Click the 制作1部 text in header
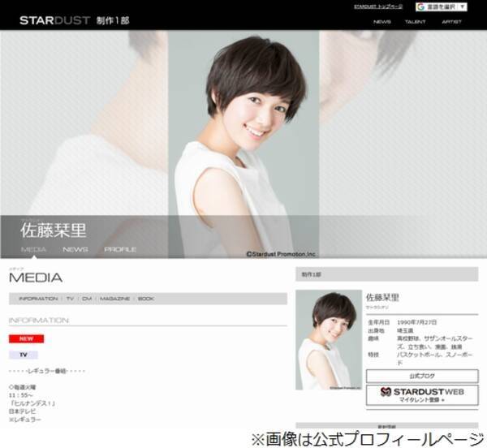Screen dimensions: 487x448 (x=113, y=20)
